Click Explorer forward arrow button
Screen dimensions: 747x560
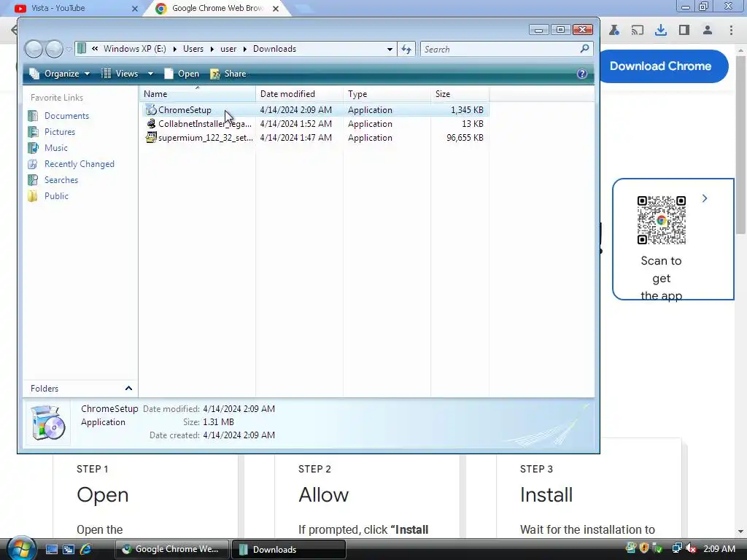54,49
